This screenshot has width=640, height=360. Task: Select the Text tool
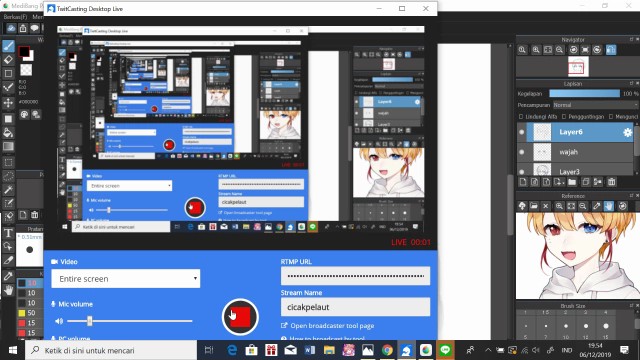click(x=8, y=233)
